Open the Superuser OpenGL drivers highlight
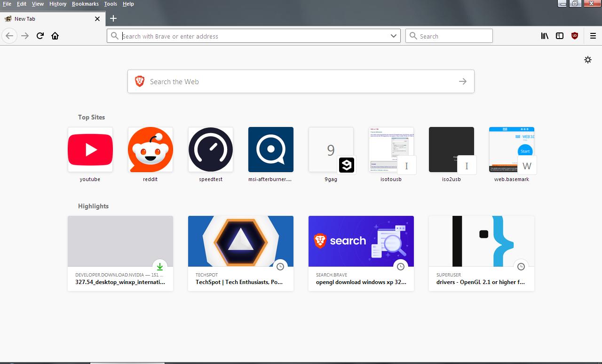Viewport: 602px width, 364px height. point(482,253)
